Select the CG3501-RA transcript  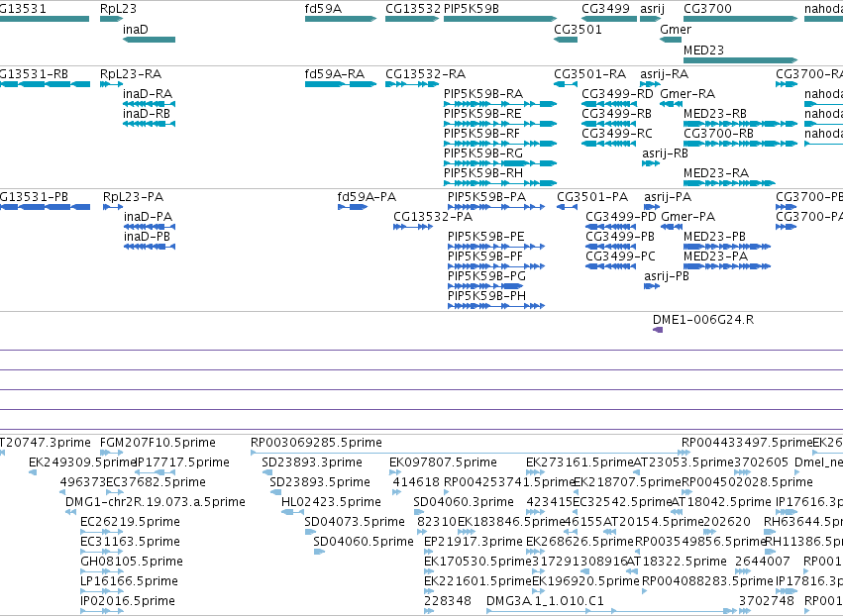[566, 84]
